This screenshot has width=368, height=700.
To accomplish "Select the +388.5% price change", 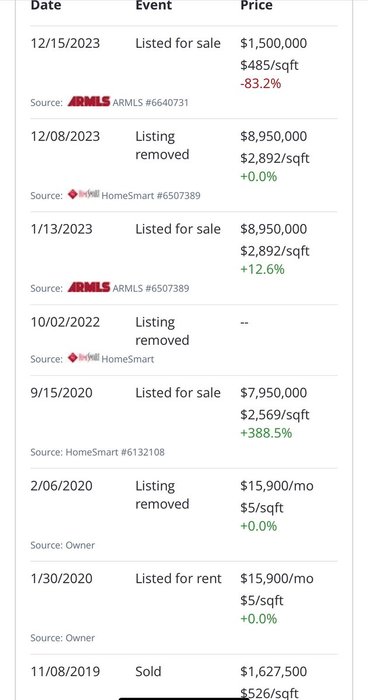I will (x=266, y=433).
